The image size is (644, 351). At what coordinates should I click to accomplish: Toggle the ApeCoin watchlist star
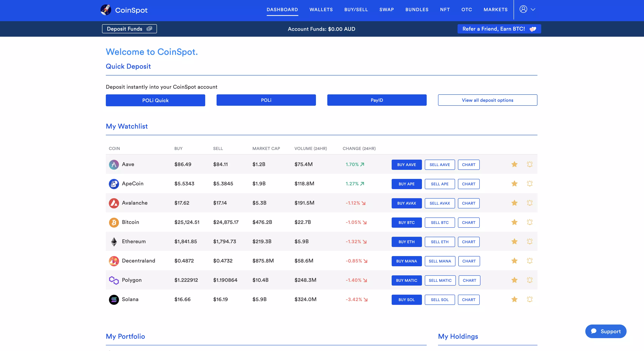[514, 184]
